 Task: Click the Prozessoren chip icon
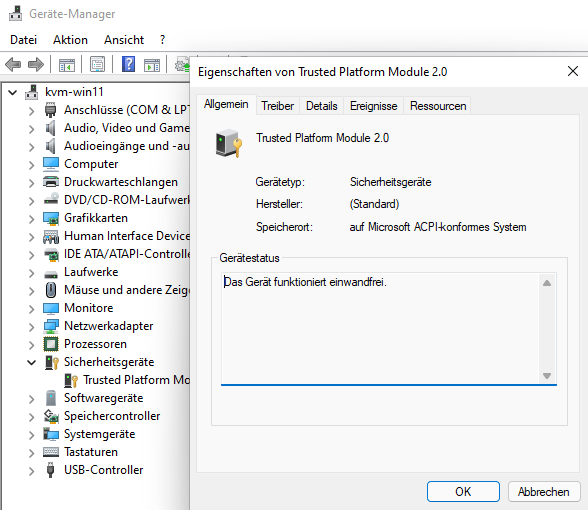(x=51, y=344)
